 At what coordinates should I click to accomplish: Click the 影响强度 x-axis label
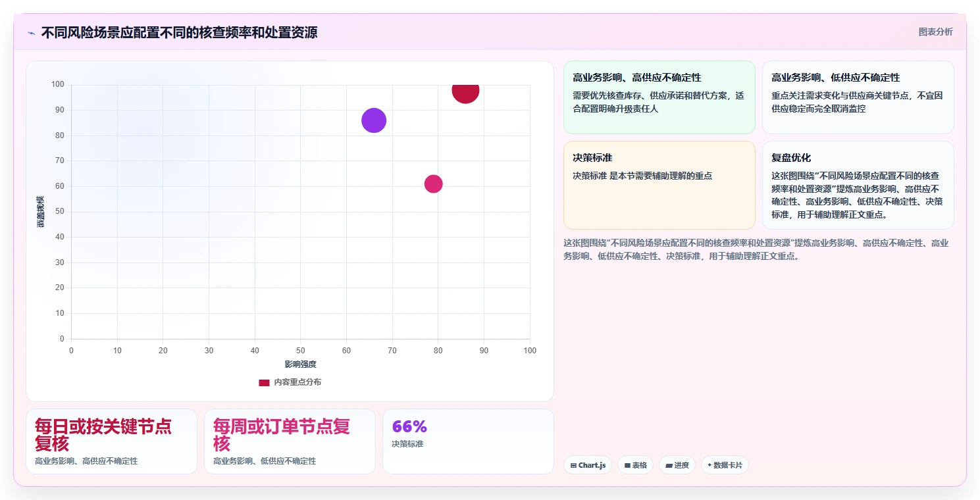tap(301, 364)
